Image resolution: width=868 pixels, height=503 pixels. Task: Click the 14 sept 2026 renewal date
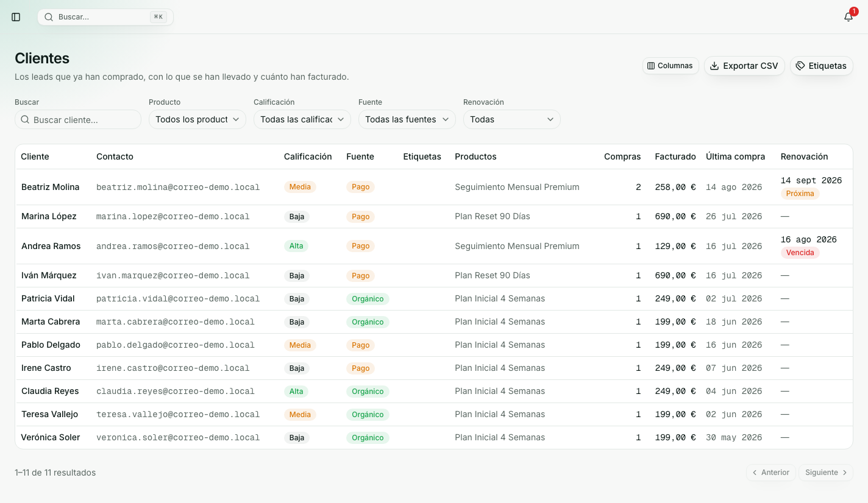pos(811,180)
